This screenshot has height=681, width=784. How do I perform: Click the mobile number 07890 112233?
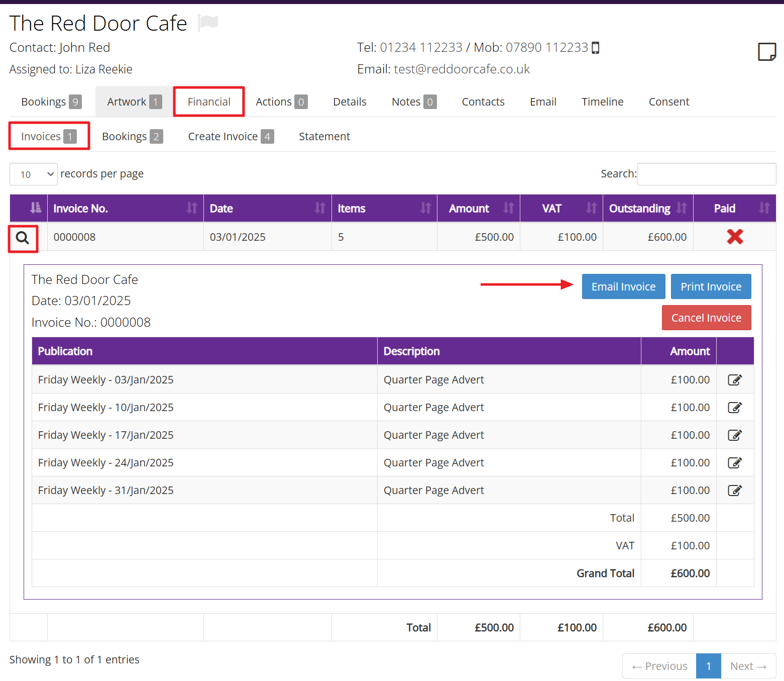pos(546,48)
